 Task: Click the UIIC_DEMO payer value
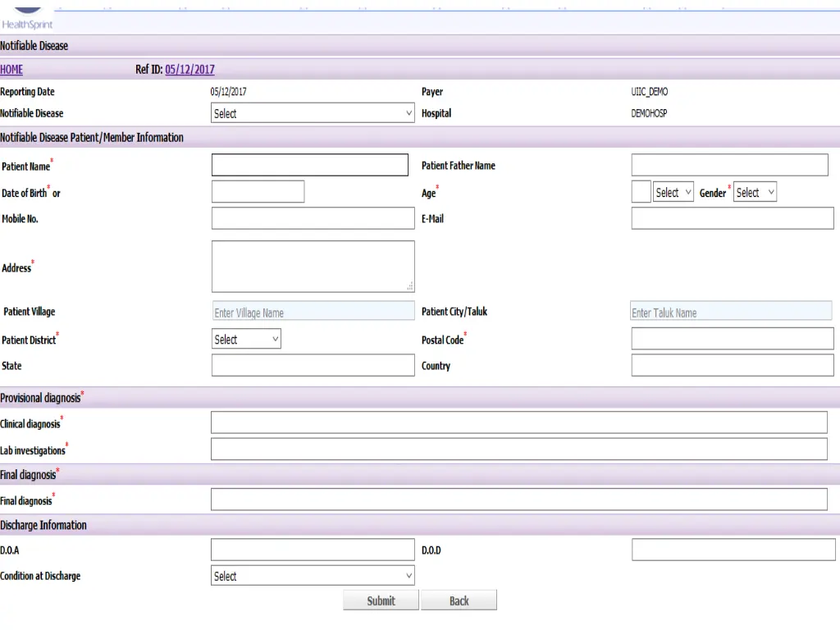650,92
